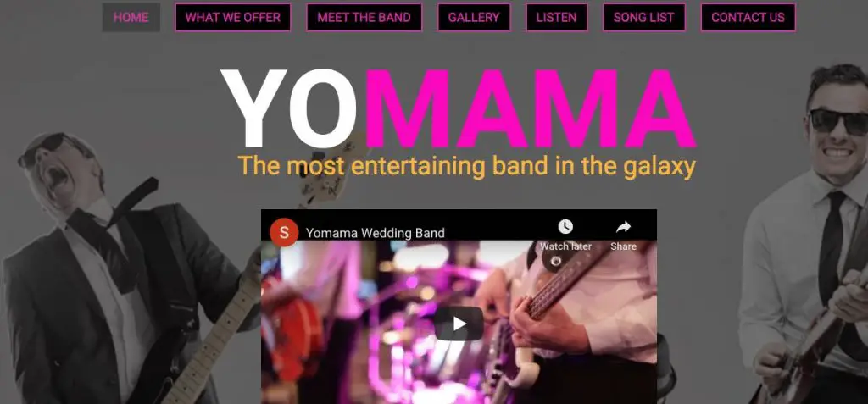
Task: Click the shouting guitarist photo on left
Action: point(122,271)
